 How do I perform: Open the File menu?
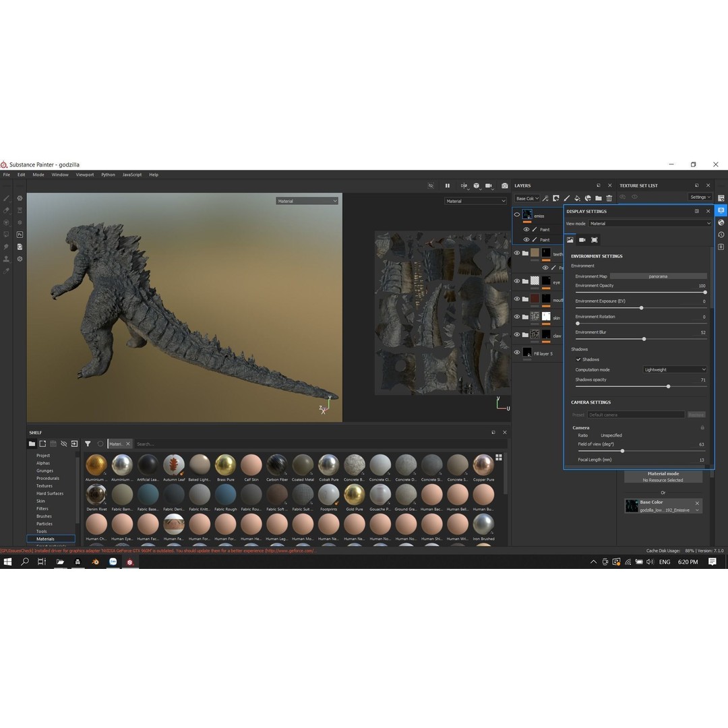tap(7, 175)
